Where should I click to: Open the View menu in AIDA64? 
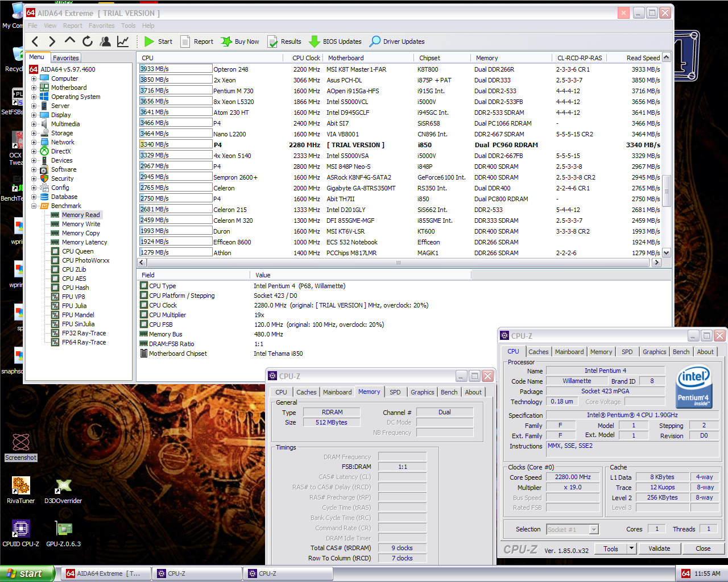[50, 26]
